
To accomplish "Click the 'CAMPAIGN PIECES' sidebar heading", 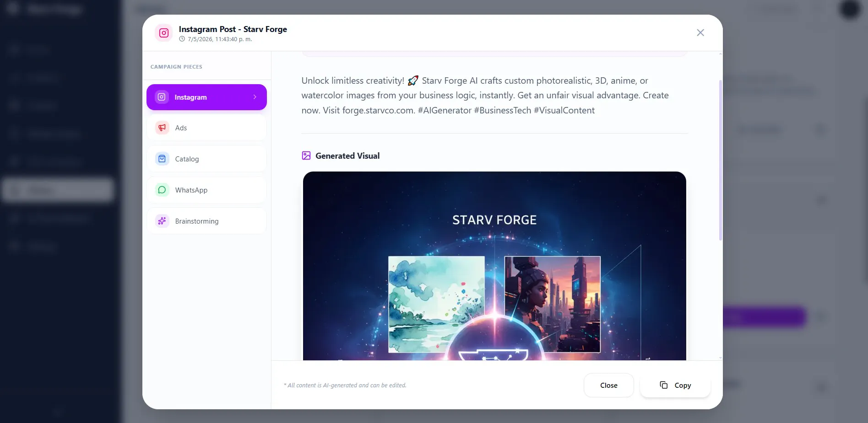I will tap(176, 67).
